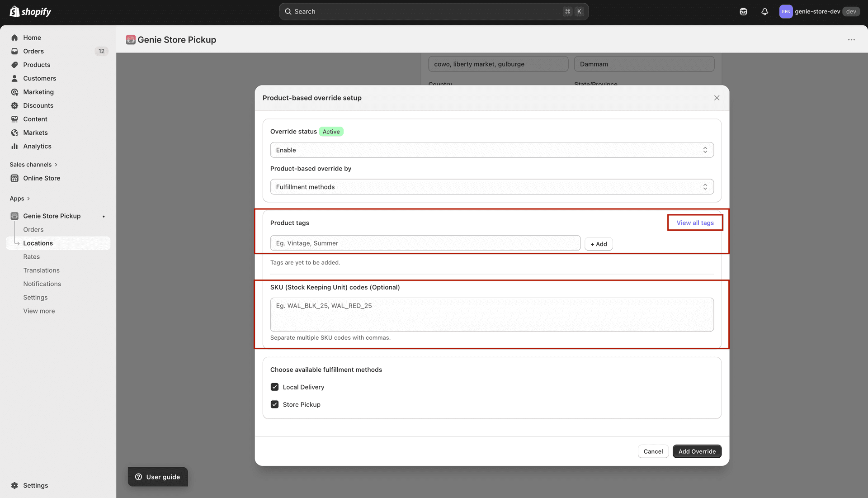
Task: Uncheck the Local Delivery checkbox
Action: click(x=274, y=387)
